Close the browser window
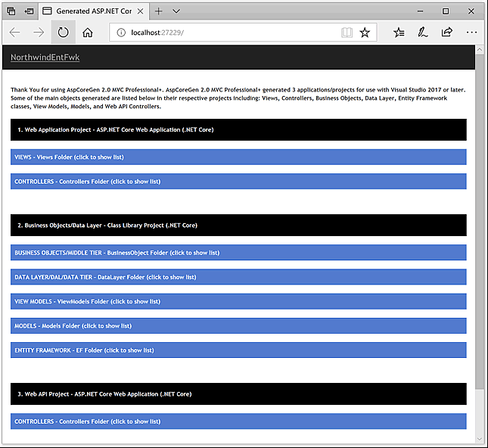The height and width of the screenshot is (448, 488). click(471, 11)
